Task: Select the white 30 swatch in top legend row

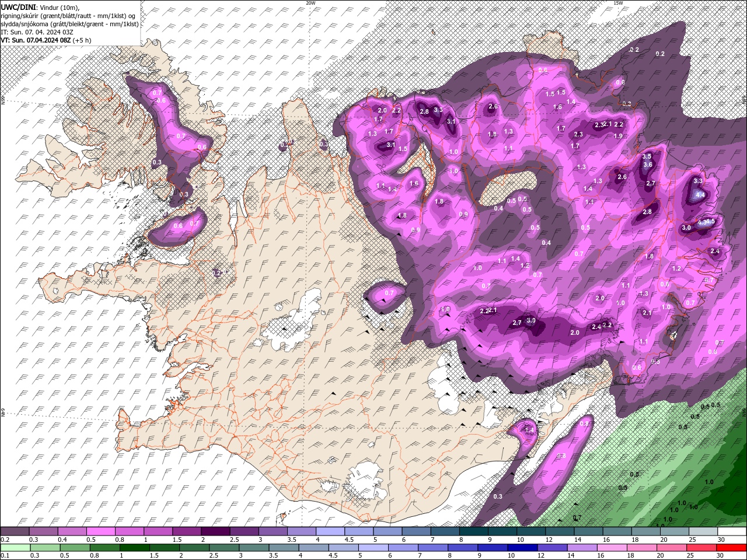Action: (x=732, y=531)
